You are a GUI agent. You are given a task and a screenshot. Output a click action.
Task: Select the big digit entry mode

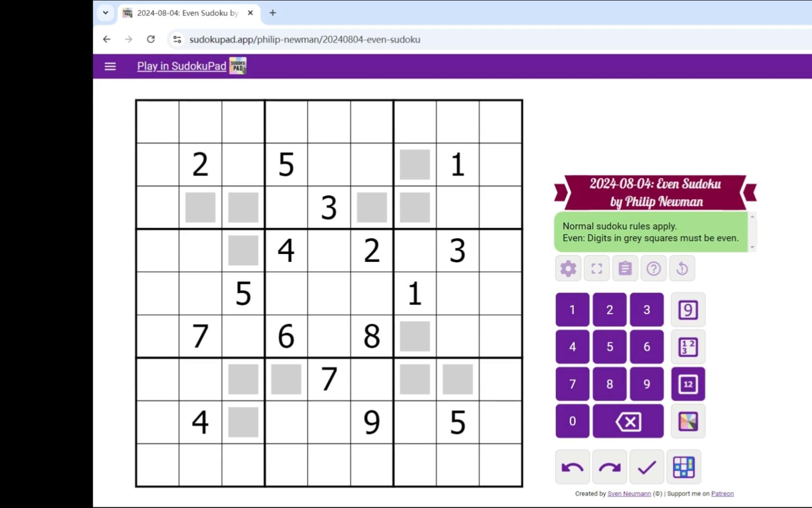[x=688, y=310]
